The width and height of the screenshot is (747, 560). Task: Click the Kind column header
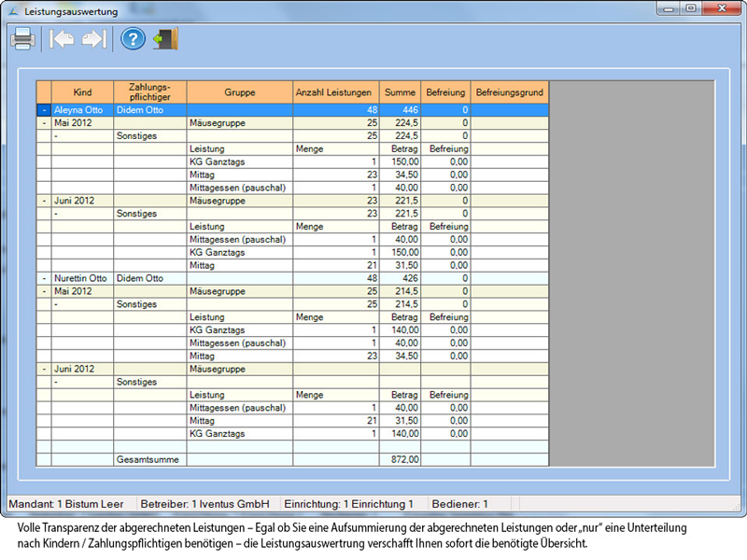82,92
